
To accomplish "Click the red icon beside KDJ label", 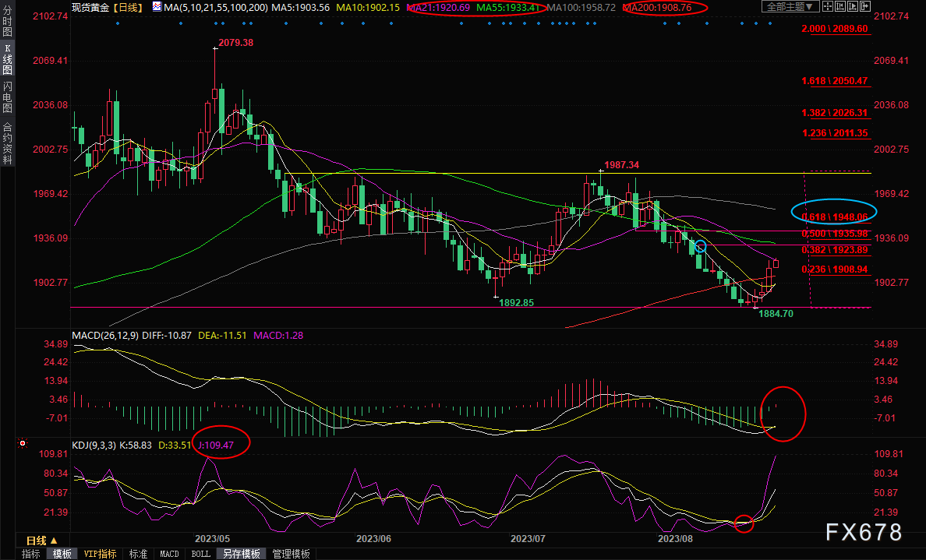I will point(23,444).
